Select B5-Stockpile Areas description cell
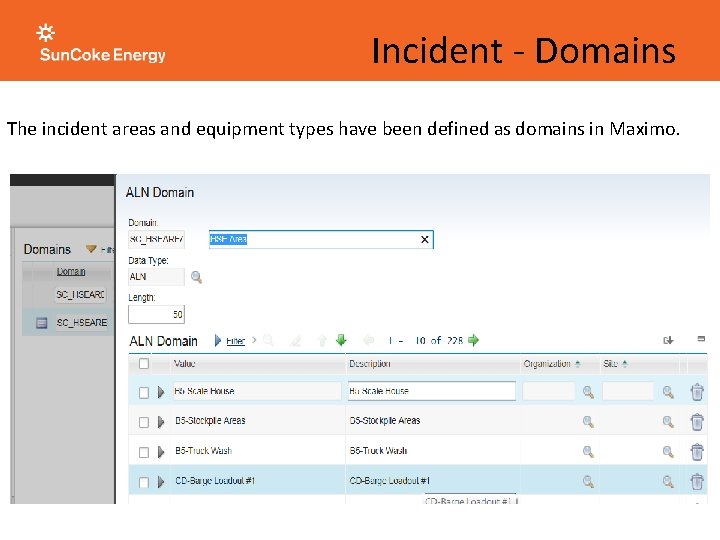The width and height of the screenshot is (720, 540). [385, 421]
